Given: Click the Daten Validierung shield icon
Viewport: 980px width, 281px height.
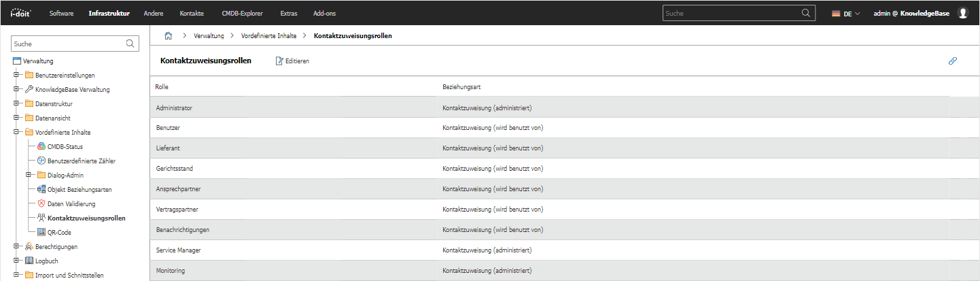Looking at the screenshot, I should pos(41,203).
